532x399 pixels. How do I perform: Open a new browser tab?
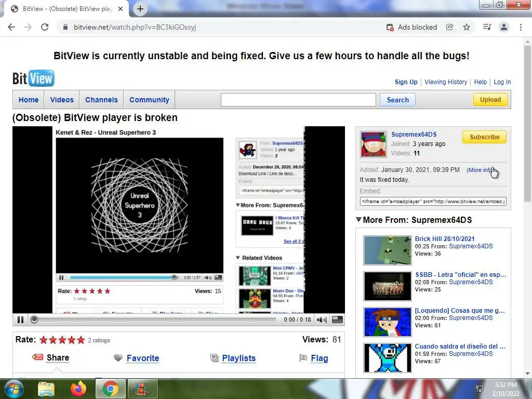point(140,9)
